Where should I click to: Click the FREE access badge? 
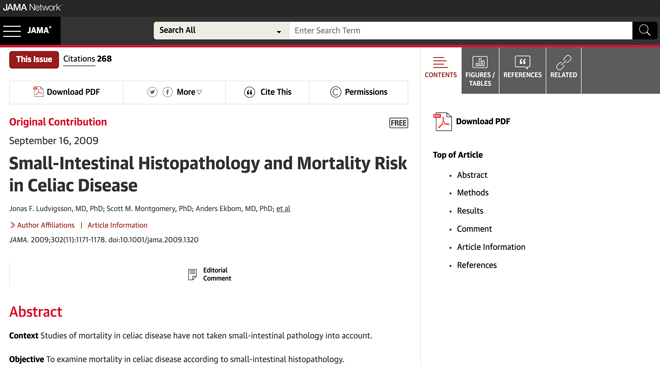click(398, 123)
